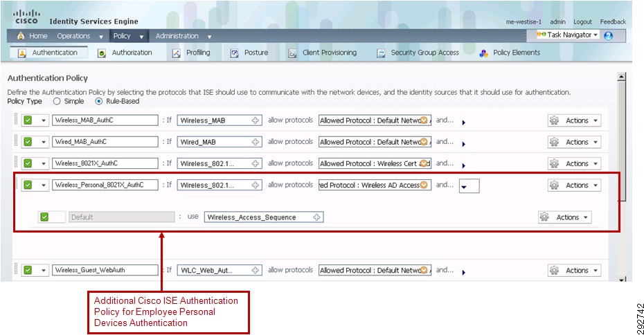Open the help globe icon

[x=608, y=36]
